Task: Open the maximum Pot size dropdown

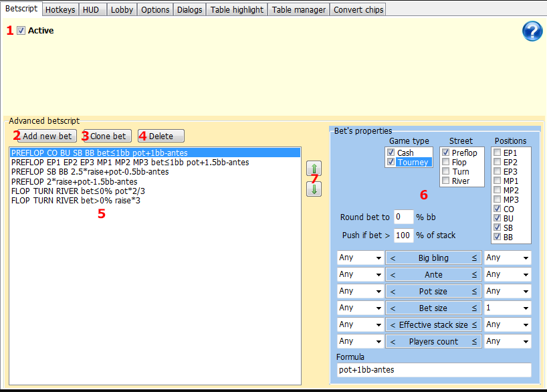Action: tap(508, 291)
